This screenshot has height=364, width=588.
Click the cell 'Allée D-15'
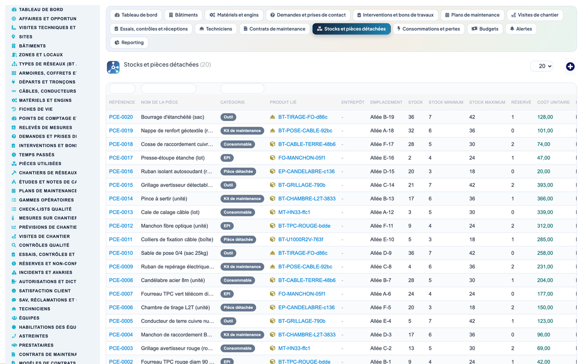[x=382, y=171]
